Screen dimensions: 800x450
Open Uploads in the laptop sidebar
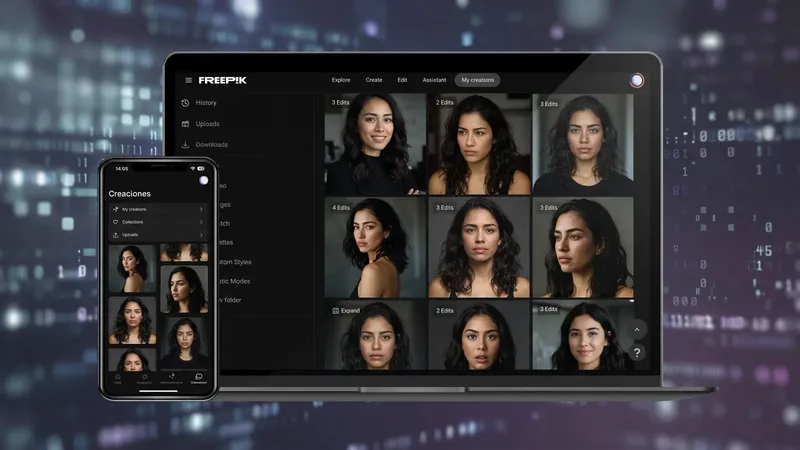(201, 124)
